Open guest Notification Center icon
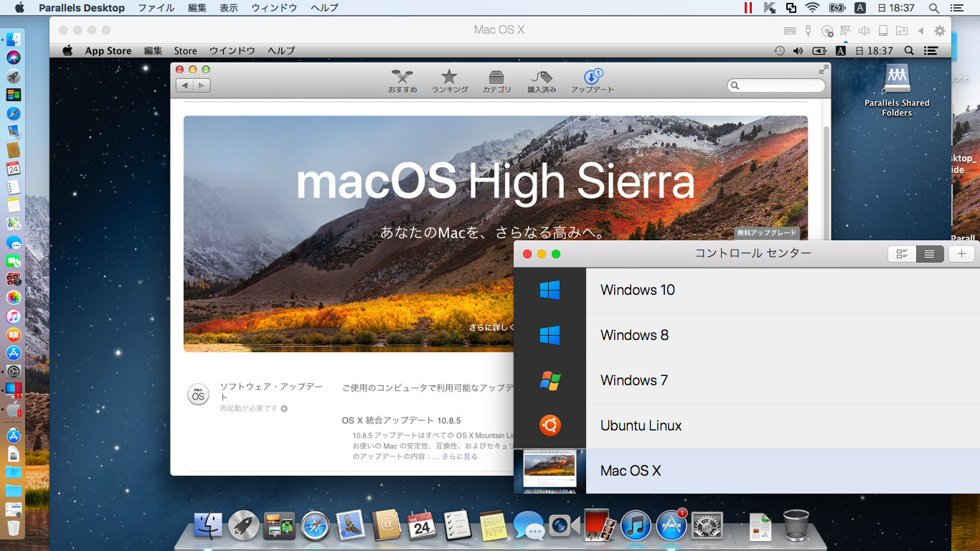Image resolution: width=980 pixels, height=551 pixels. pyautogui.click(x=931, y=51)
